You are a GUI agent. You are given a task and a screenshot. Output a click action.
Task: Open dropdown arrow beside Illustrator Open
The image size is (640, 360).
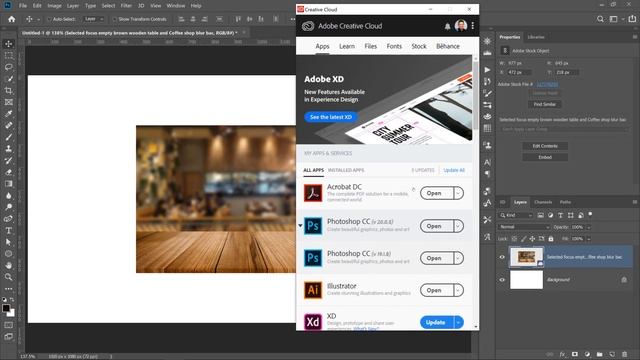(458, 290)
